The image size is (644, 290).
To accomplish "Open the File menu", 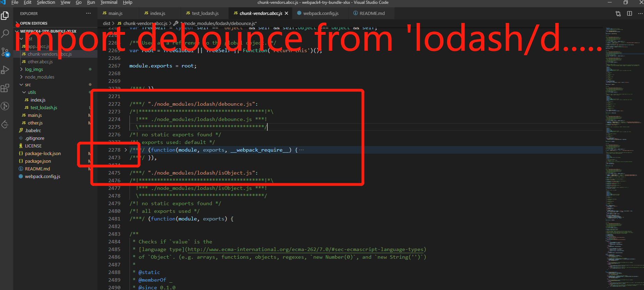I will pos(15,2).
